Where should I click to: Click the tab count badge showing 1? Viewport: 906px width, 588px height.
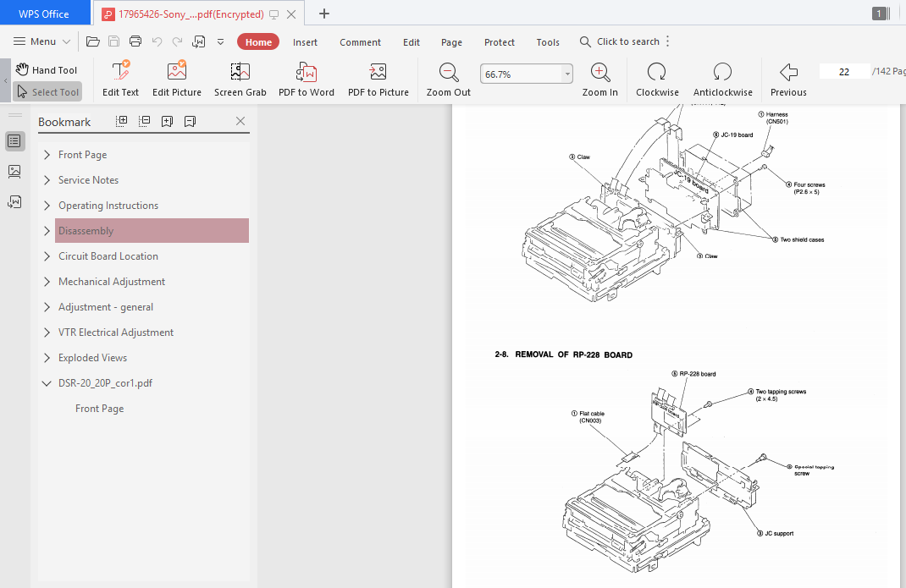click(x=880, y=14)
